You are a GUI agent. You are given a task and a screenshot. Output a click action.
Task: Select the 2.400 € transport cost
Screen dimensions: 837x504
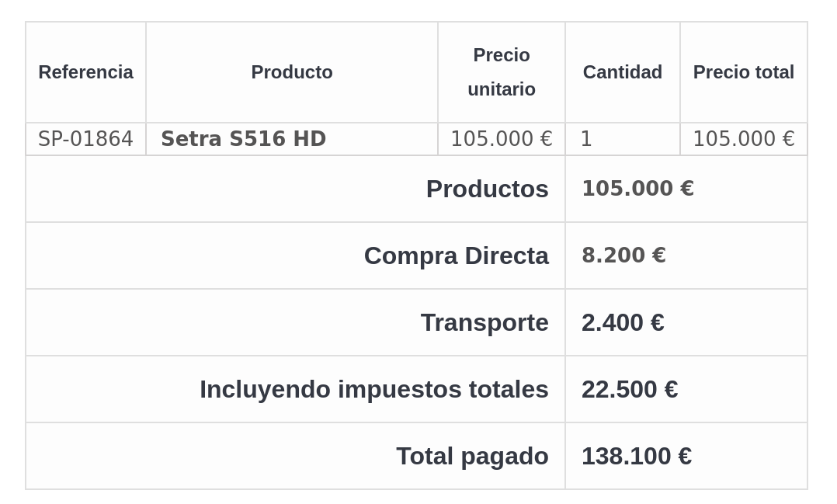(623, 322)
